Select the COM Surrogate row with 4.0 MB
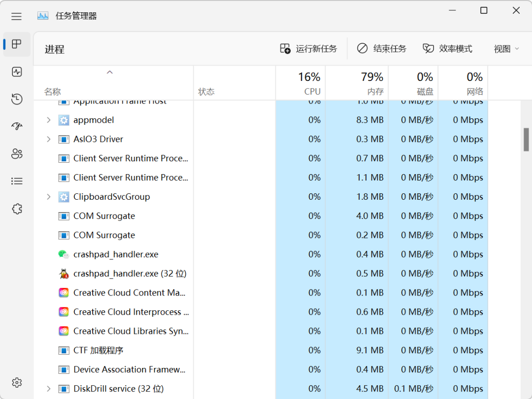532x399 pixels. (261, 216)
